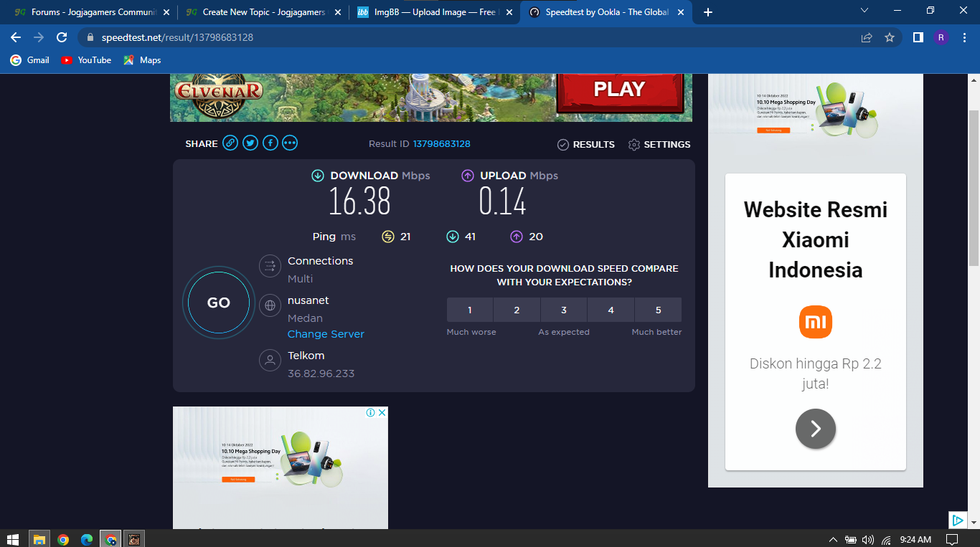Open the Gmail bookmark
The height and width of the screenshot is (547, 980).
point(29,60)
